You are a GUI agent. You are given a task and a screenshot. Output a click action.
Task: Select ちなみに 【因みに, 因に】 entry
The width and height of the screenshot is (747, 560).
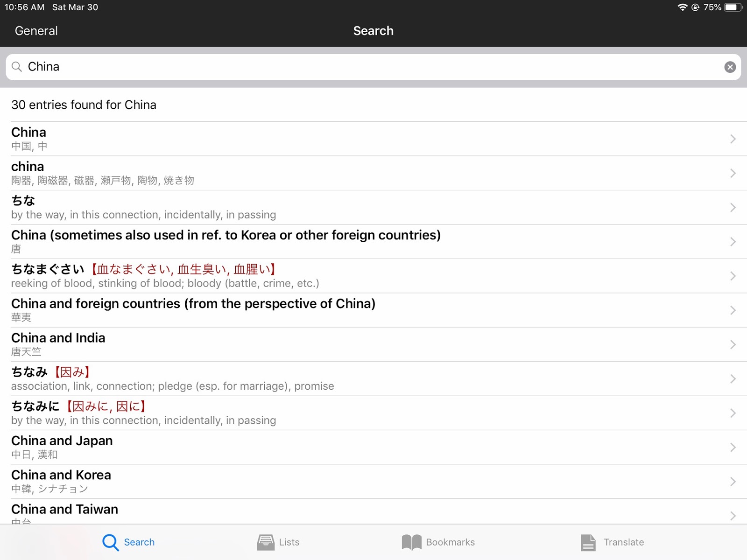coord(373,413)
